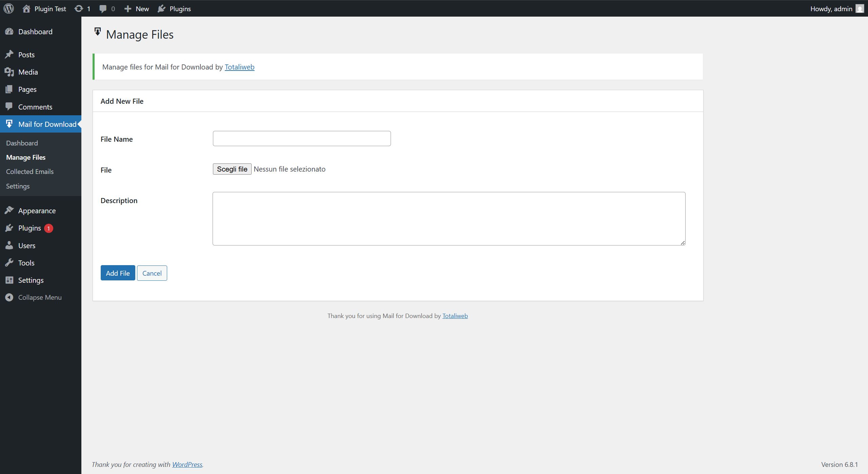Click the Mail for Download sidebar icon
The image size is (868, 474).
coord(9,124)
